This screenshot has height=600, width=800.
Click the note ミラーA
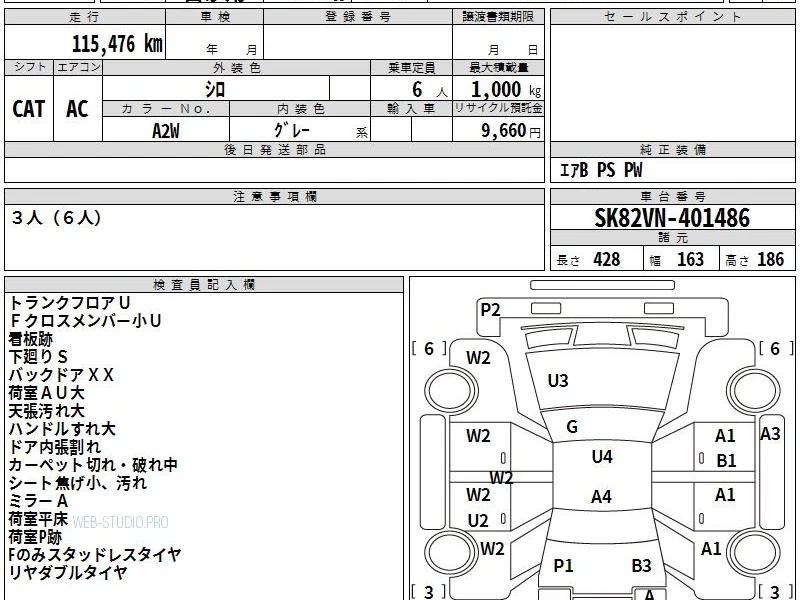point(38,501)
